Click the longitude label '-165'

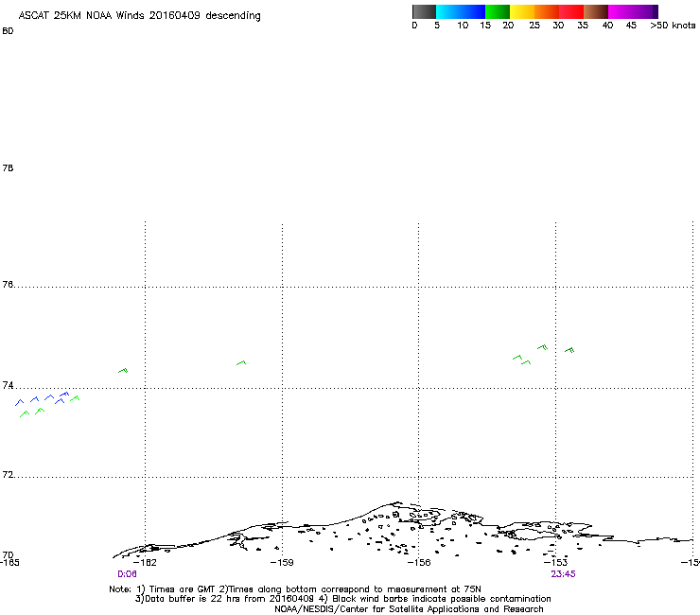pos(9,562)
